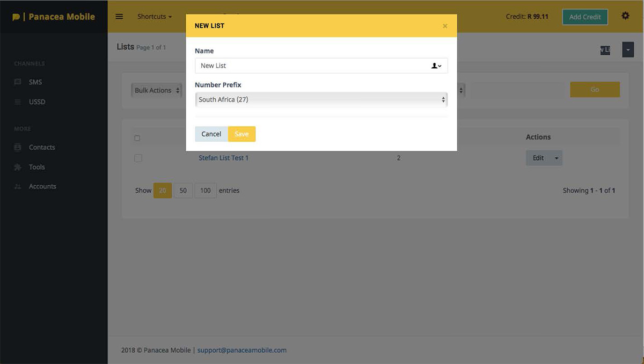The width and height of the screenshot is (644, 364).
Task: Click the USSD icon in sidebar
Action: pos(18,102)
